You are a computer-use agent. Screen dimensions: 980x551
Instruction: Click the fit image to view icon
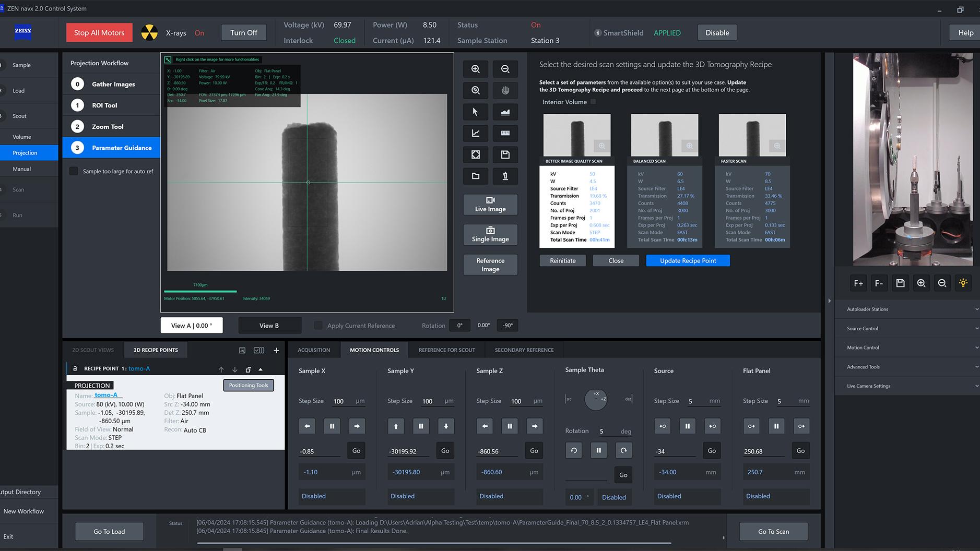tap(475, 154)
